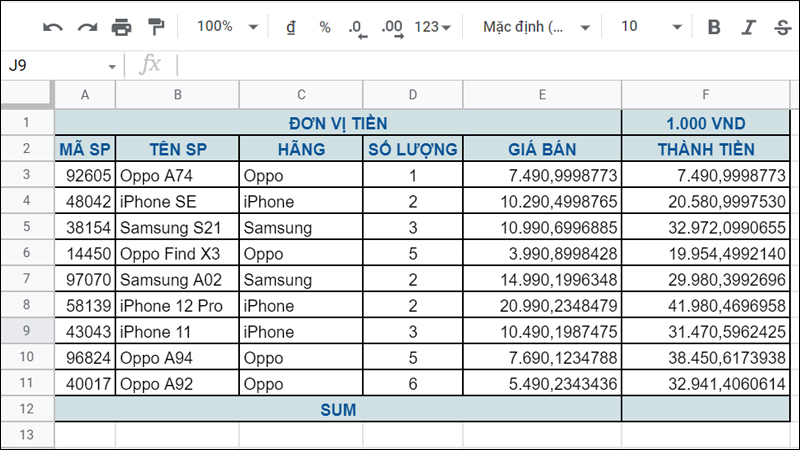Open the 123 number format dropdown
The width and height of the screenshot is (800, 450).
(x=433, y=27)
